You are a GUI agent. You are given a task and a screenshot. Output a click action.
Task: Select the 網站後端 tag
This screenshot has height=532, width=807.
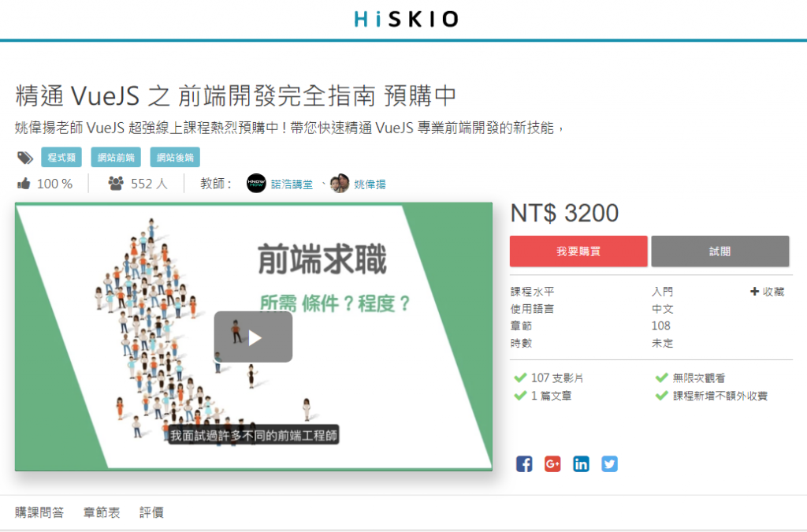click(175, 158)
